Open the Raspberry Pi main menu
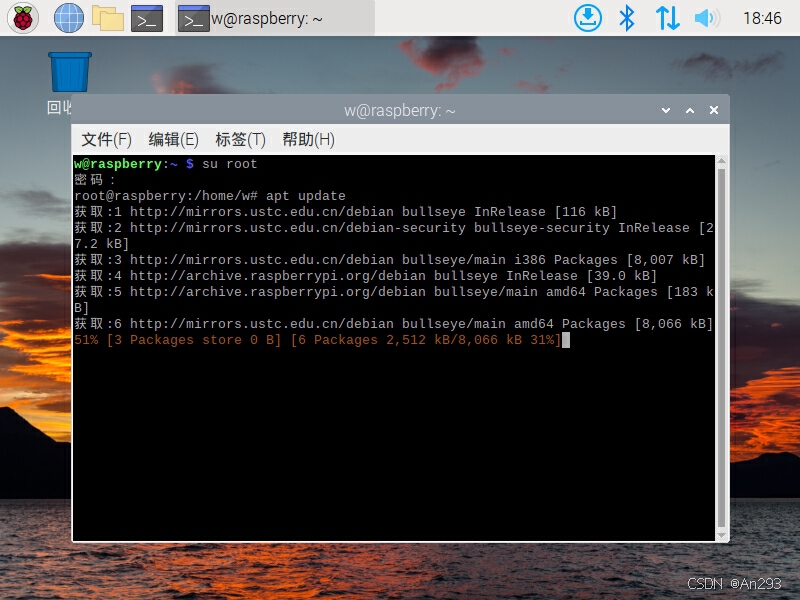Screen dimensions: 800x600 coord(23,18)
